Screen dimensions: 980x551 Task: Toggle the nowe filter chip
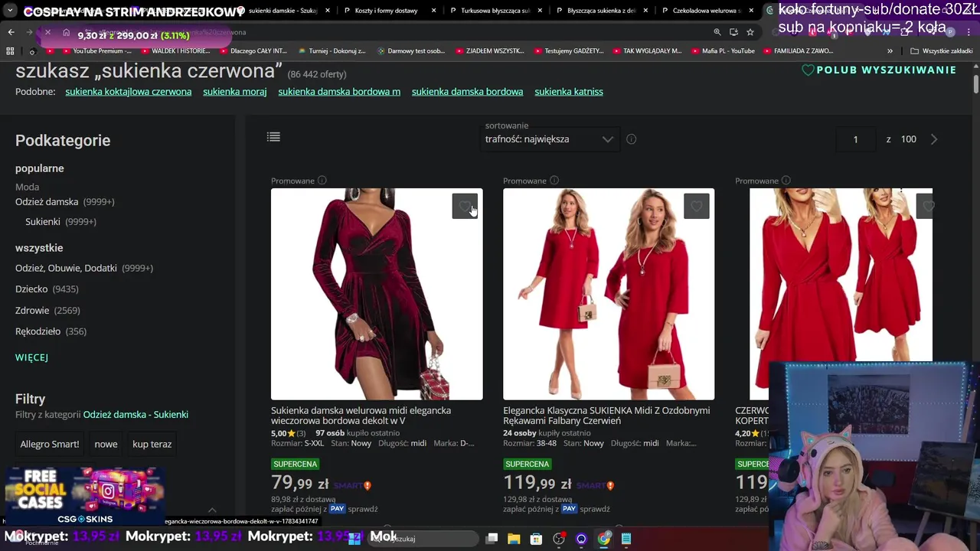pos(106,444)
